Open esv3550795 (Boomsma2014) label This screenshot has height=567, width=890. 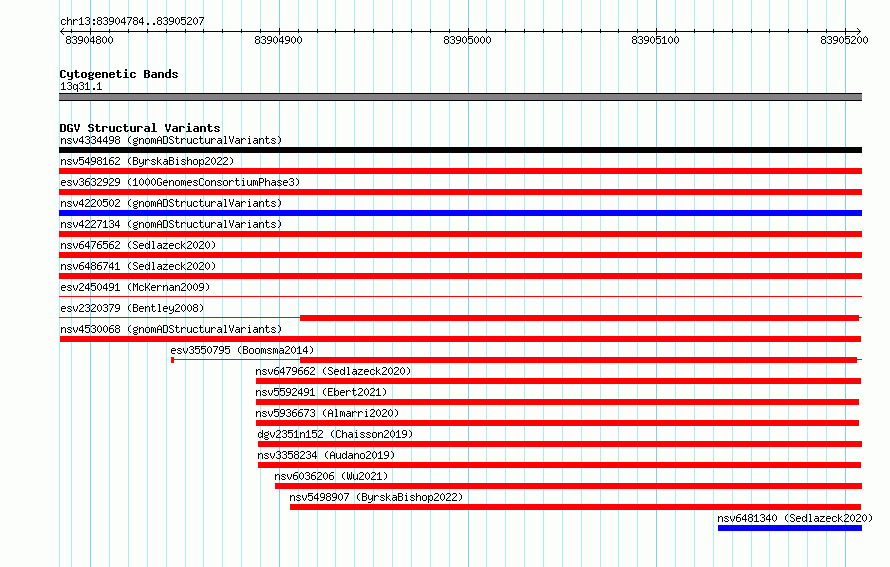(x=242, y=350)
